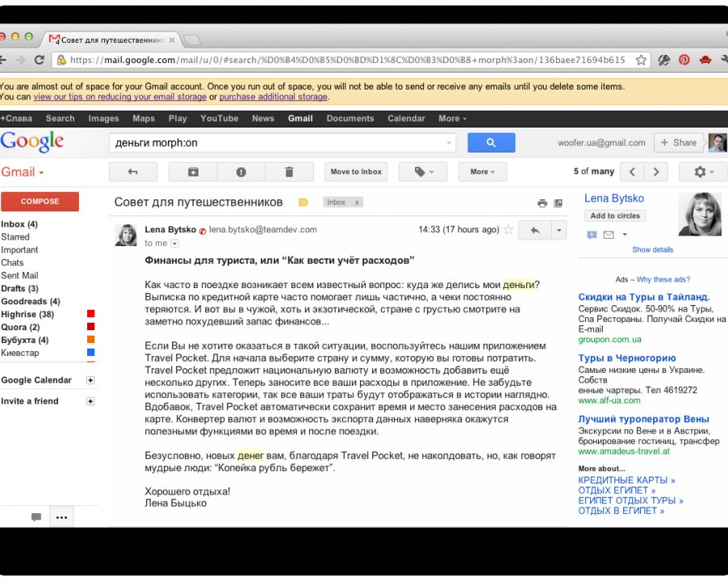The height and width of the screenshot is (581, 728).
Task: Open the Drafts (3) folder
Action: coord(19,289)
